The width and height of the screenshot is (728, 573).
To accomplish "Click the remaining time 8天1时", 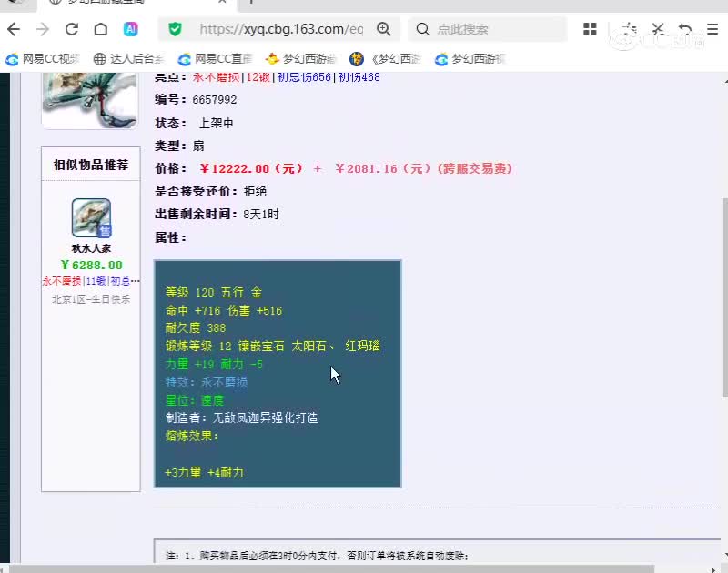I will pos(261,215).
